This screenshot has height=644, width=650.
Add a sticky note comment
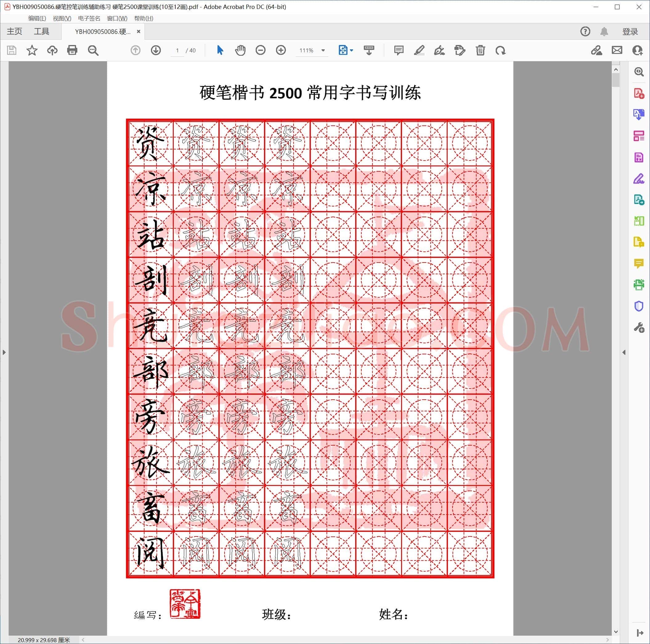[x=399, y=51]
